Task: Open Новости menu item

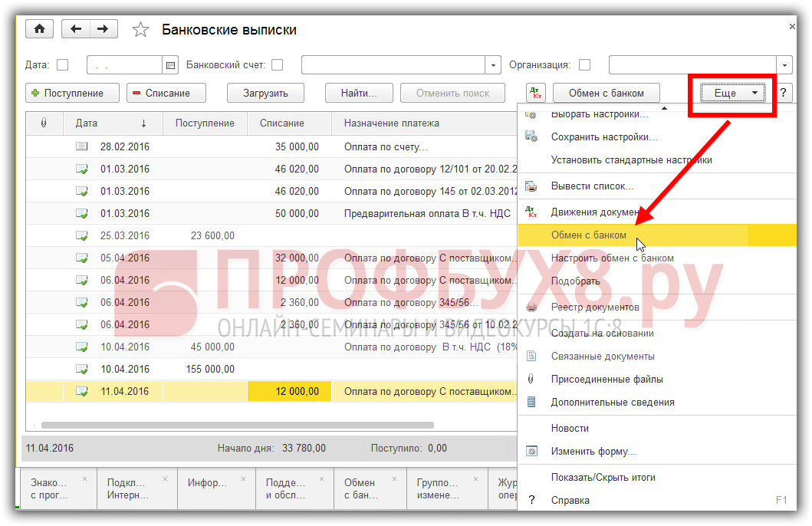Action: click(x=656, y=428)
